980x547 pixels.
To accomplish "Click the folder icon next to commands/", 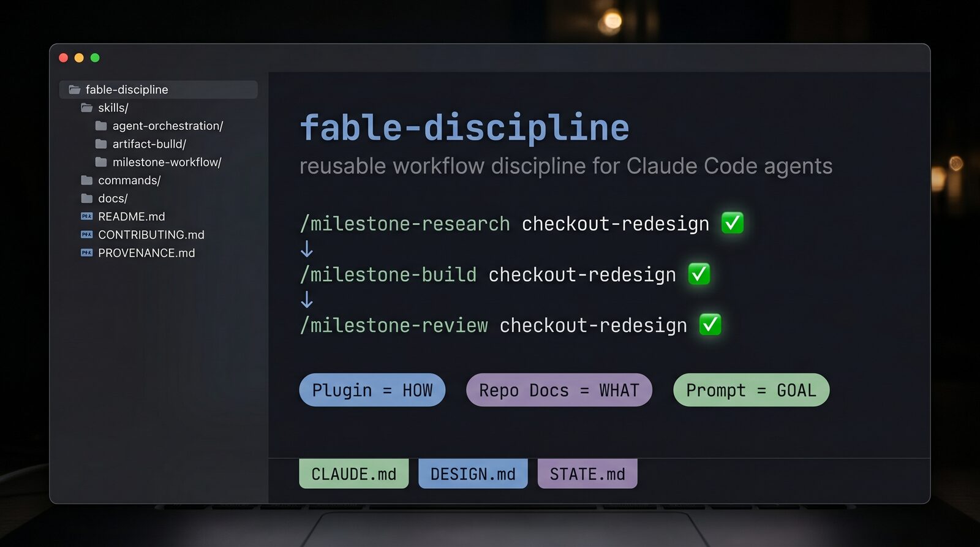I will pyautogui.click(x=87, y=180).
